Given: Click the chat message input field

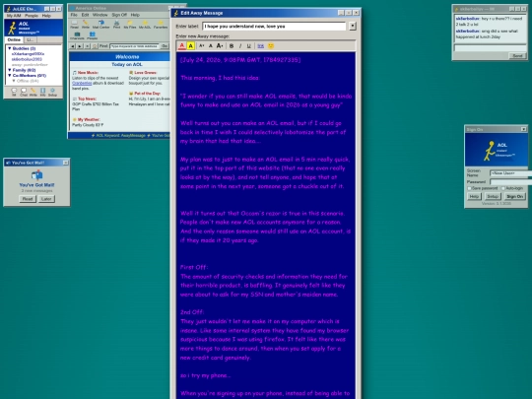Looking at the screenshot, I should [491, 48].
